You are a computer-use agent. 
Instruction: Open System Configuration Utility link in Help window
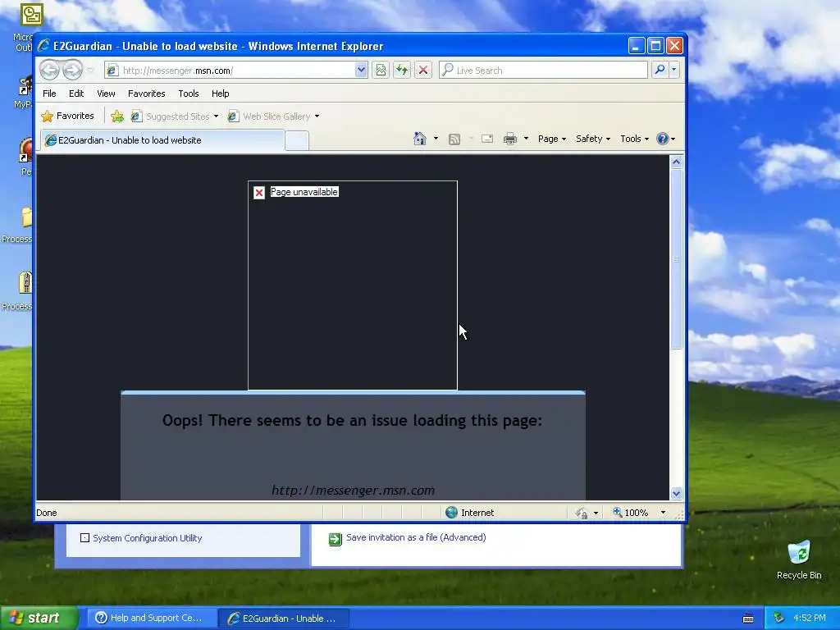tap(148, 538)
